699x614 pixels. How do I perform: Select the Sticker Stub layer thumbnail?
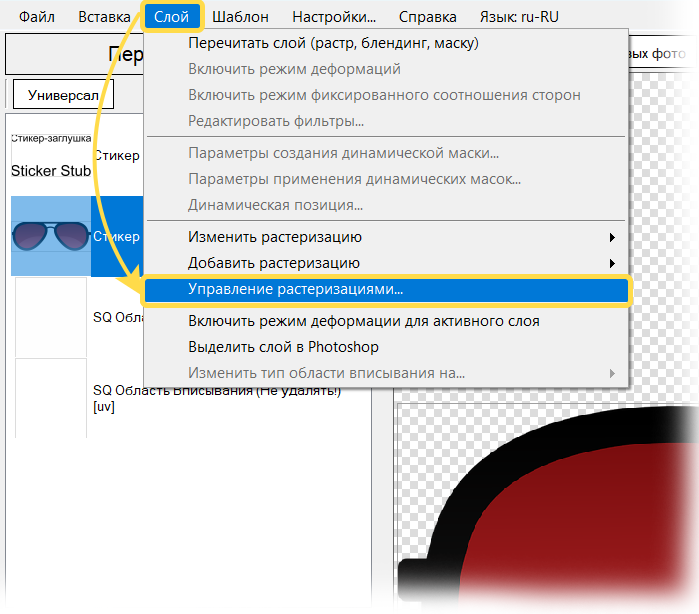(x=50, y=157)
